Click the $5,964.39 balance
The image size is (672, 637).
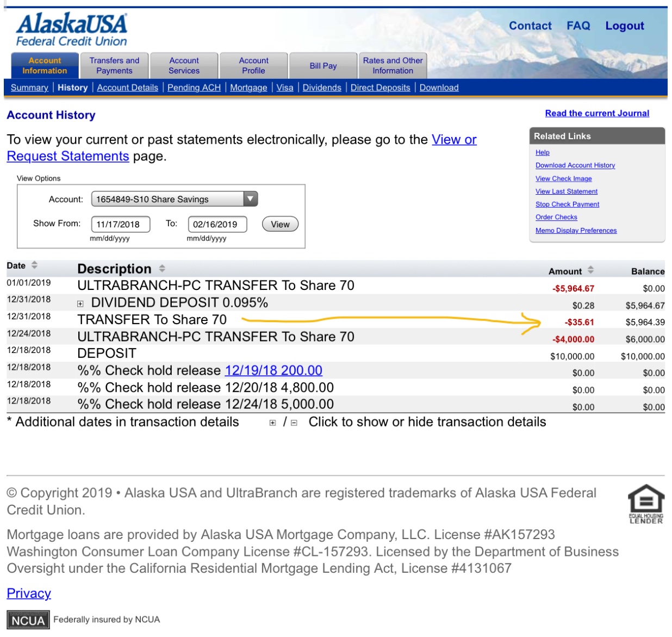[x=645, y=322]
